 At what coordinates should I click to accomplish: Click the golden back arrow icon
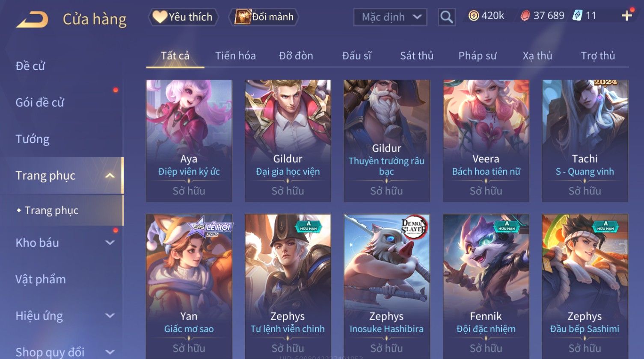pos(32,19)
